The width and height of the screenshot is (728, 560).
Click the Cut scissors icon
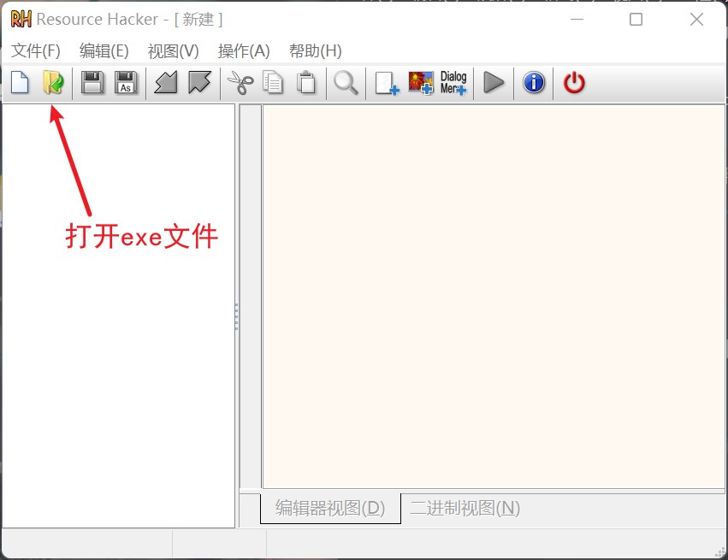point(240,83)
